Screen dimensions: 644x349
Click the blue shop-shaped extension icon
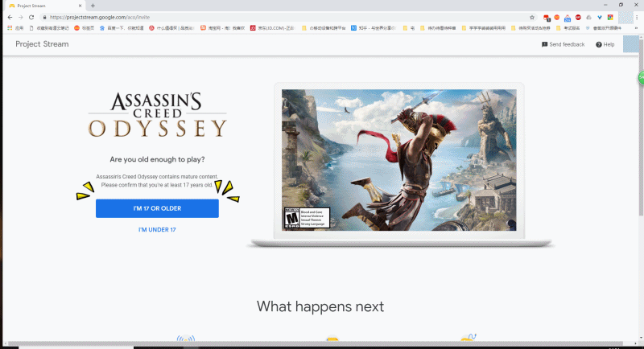click(568, 18)
